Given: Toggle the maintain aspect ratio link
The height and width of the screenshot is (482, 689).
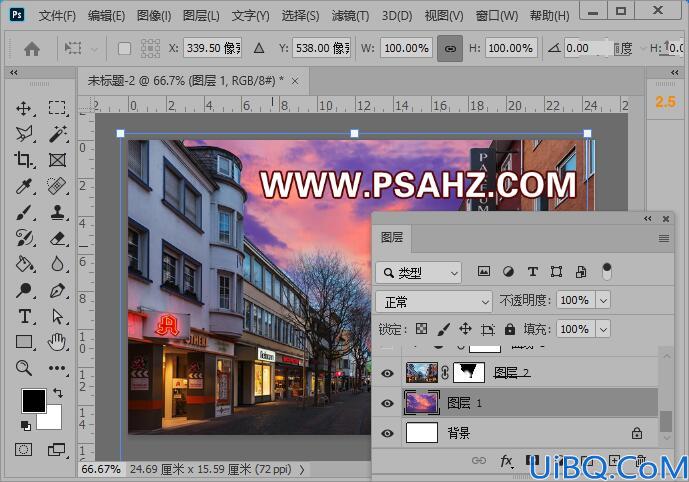Looking at the screenshot, I should pyautogui.click(x=450, y=48).
